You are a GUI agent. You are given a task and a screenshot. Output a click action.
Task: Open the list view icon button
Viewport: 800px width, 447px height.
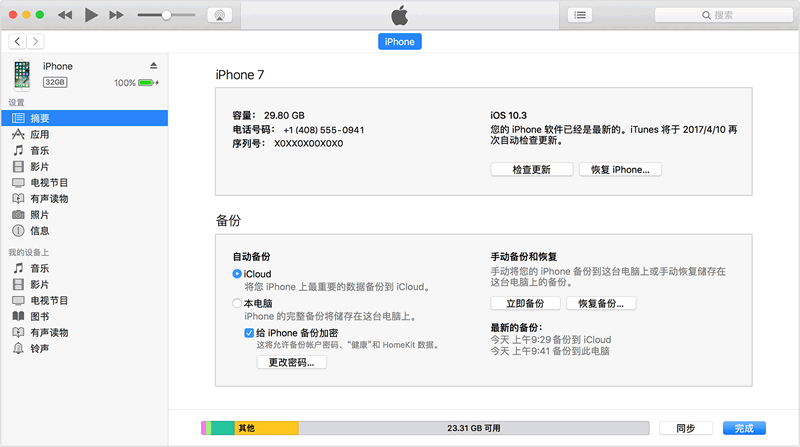[x=580, y=15]
